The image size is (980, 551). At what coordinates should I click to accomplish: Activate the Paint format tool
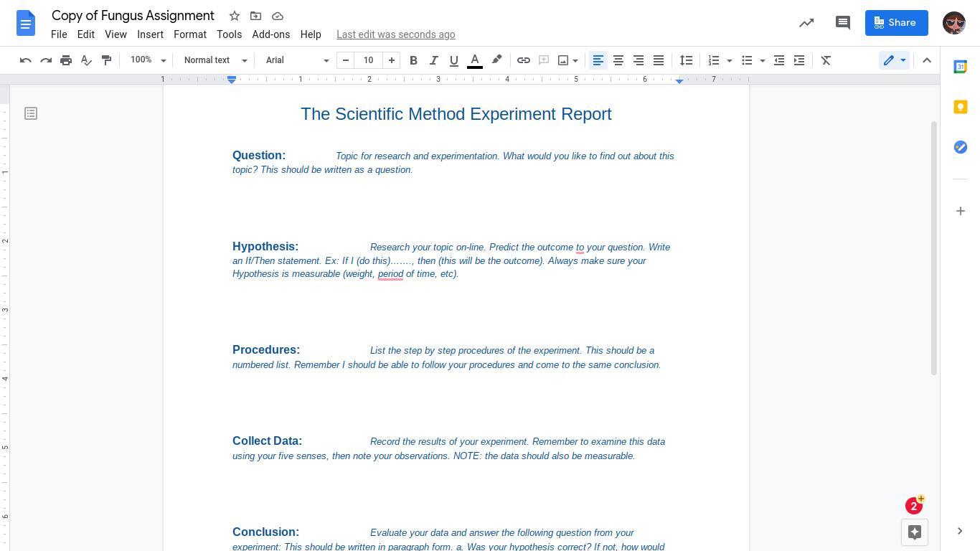(106, 60)
